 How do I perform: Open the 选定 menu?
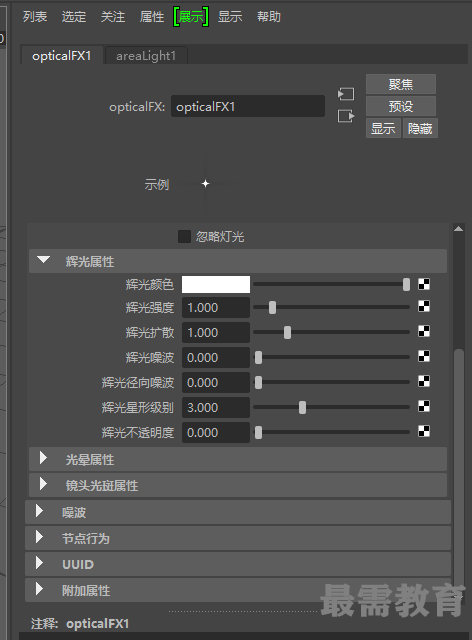click(74, 17)
